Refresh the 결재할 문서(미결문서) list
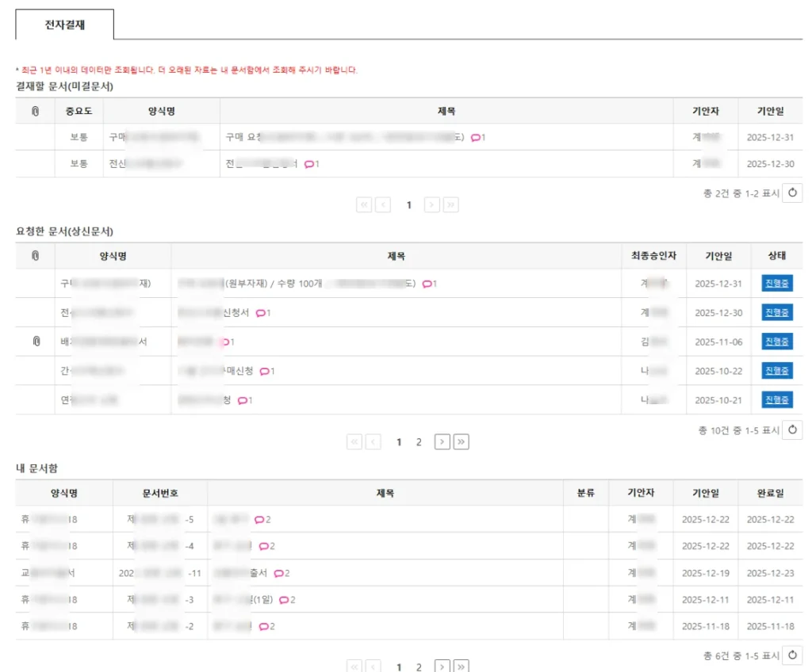The image size is (812, 672). tap(792, 193)
